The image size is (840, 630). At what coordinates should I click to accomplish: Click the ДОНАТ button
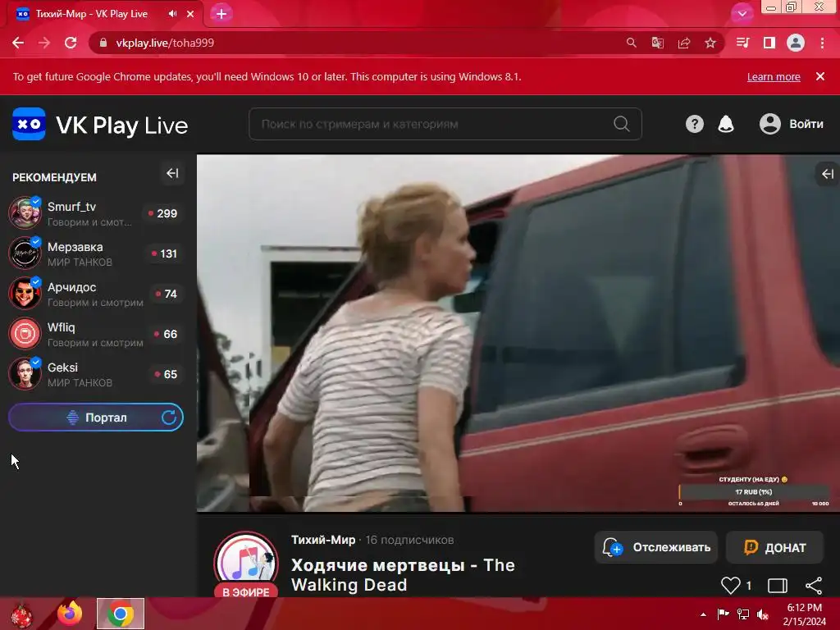774,547
